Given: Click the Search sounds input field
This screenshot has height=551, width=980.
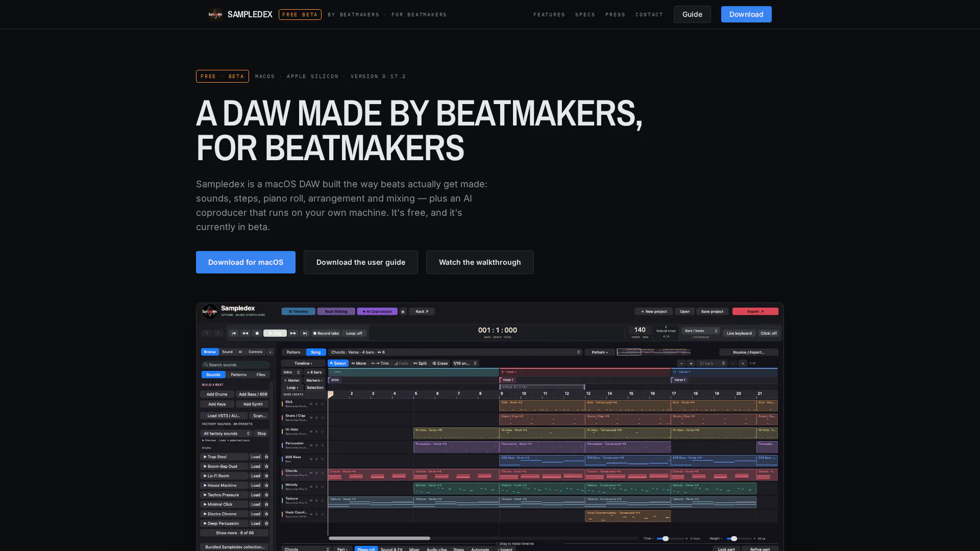Looking at the screenshot, I should pyautogui.click(x=236, y=365).
